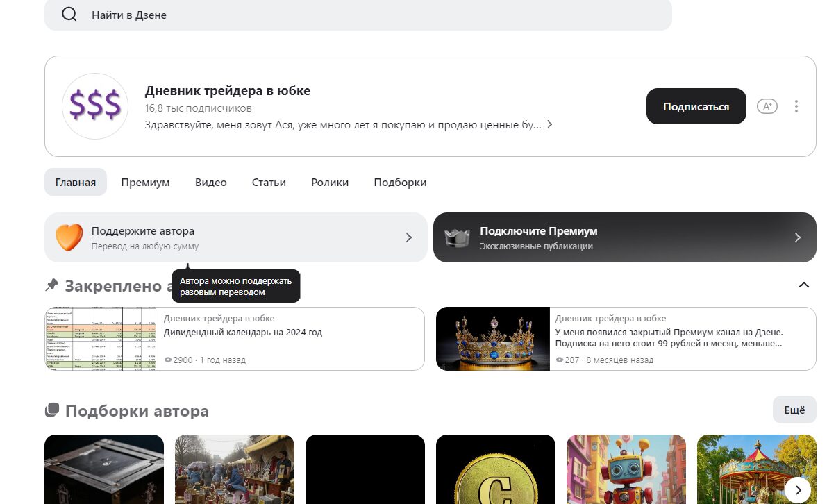Open the Статьи tab
836x504 pixels.
269,182
